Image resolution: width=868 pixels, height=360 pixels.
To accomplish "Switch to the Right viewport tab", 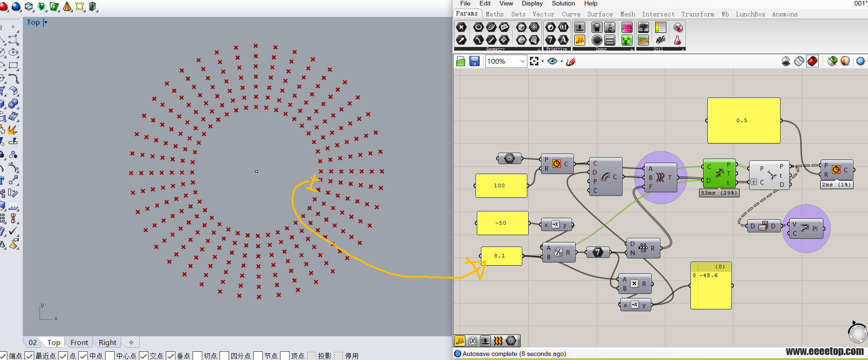I will [107, 342].
